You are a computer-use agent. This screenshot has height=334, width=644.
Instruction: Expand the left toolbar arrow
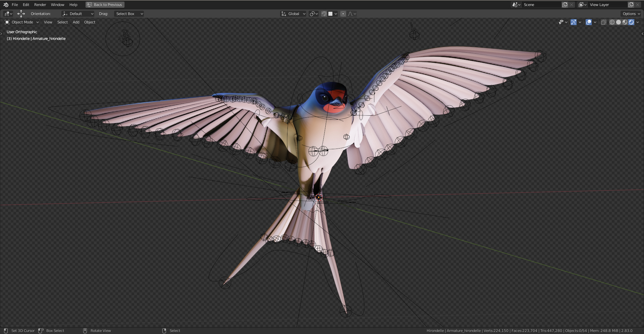click(1, 34)
